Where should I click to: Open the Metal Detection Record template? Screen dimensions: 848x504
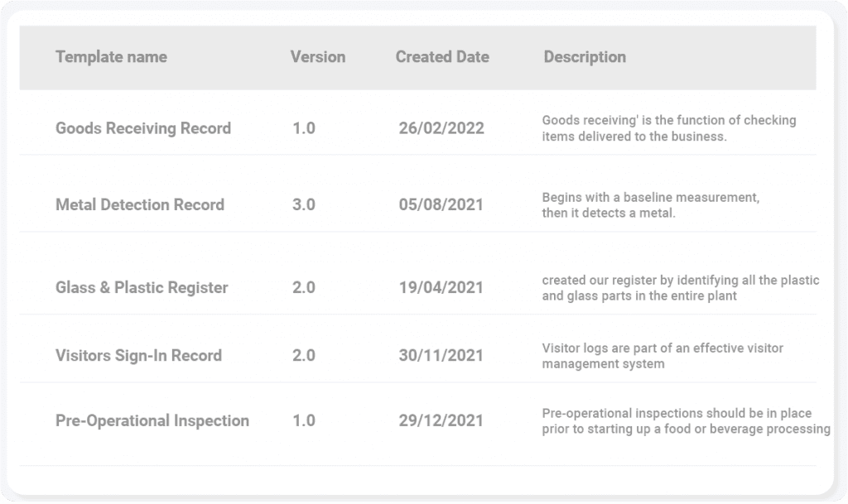[x=140, y=204]
